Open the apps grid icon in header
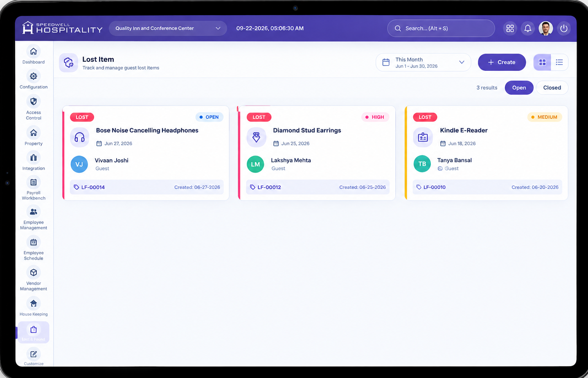The image size is (588, 378). (510, 28)
